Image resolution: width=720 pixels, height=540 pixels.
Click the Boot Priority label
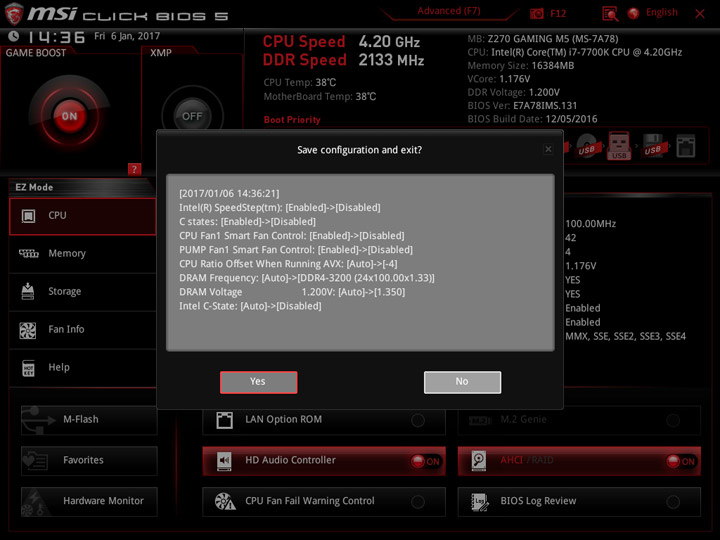tap(292, 120)
